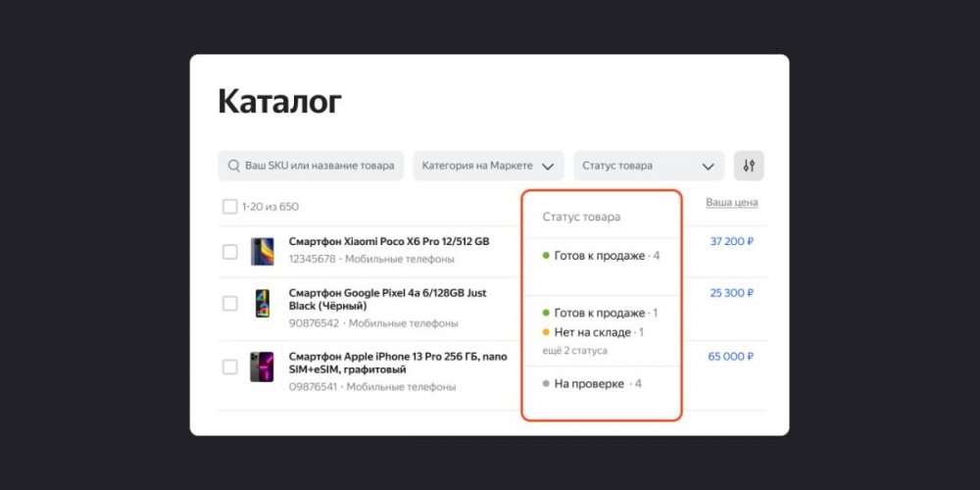Screen dimensions: 980x490
Task: Check the Google Pixel 4a row checkbox
Action: coord(229,304)
